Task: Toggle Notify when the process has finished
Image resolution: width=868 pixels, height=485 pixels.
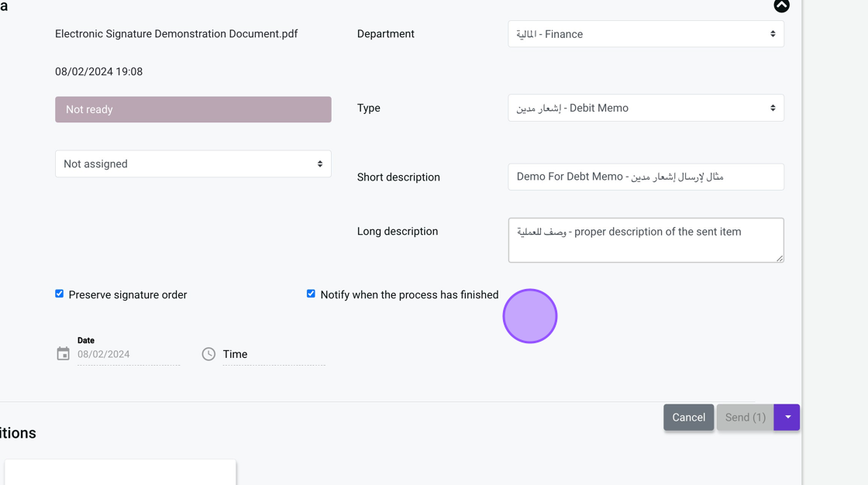Action: click(312, 294)
